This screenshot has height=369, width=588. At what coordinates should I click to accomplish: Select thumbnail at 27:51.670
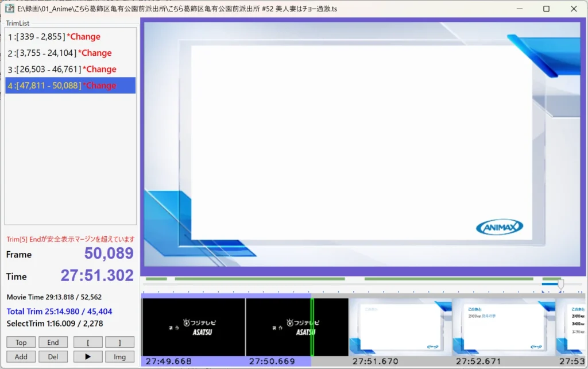(400, 326)
